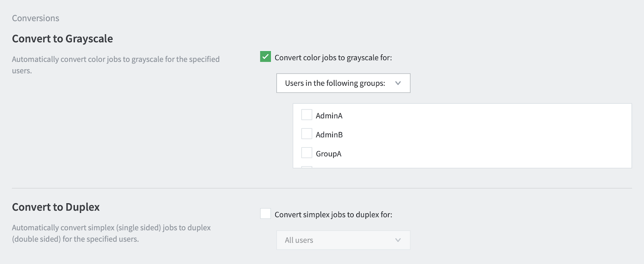Click the duplex description paragraph
Screen dimensions: 644x264
tap(111, 233)
